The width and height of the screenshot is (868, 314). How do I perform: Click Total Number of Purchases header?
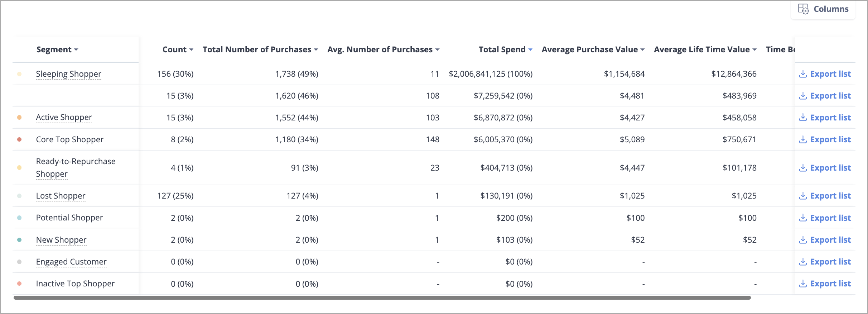257,49
